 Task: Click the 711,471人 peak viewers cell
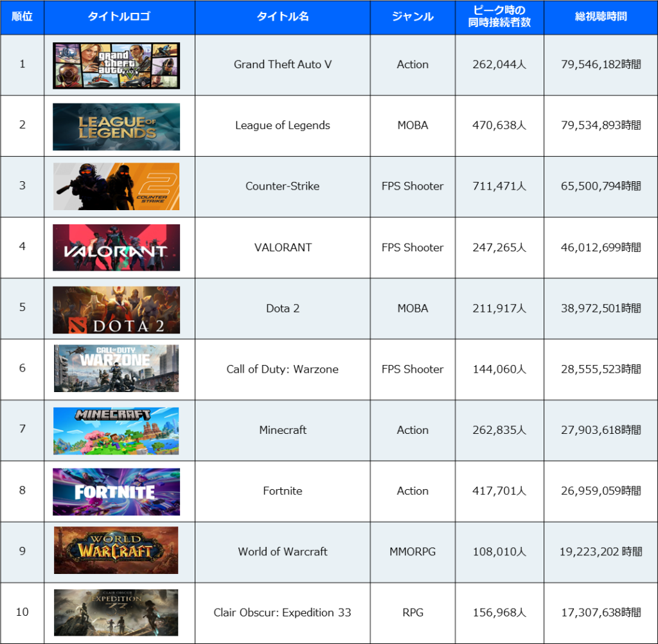point(499,186)
